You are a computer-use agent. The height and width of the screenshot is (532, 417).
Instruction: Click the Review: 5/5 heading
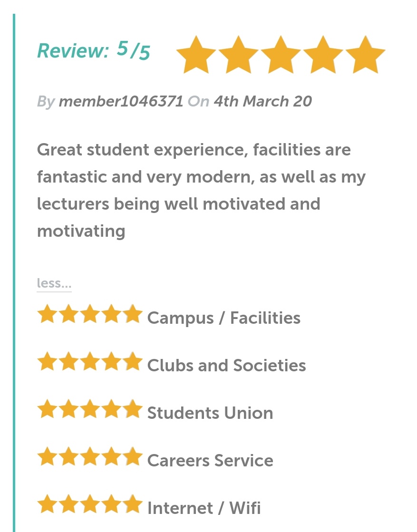click(94, 50)
